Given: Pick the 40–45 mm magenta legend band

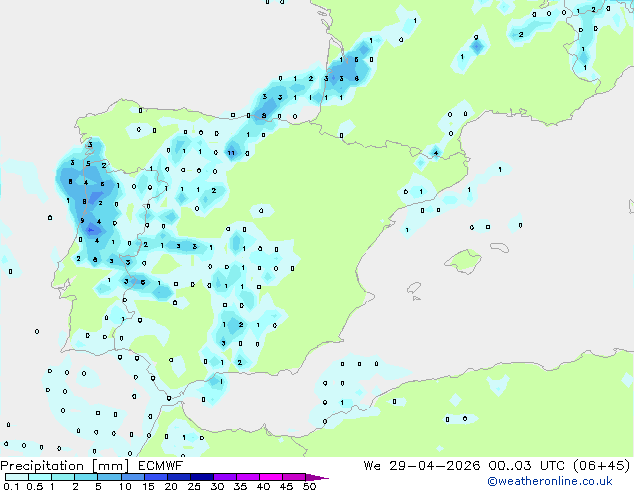Looking at the screenshot, I should pos(271,477).
